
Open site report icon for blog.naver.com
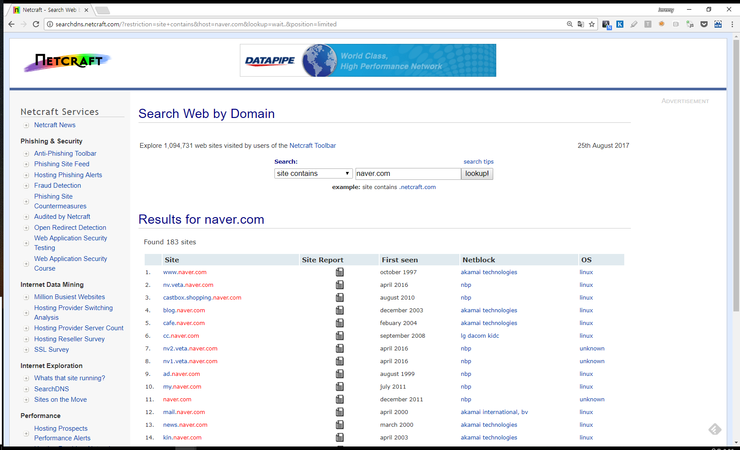tap(340, 310)
